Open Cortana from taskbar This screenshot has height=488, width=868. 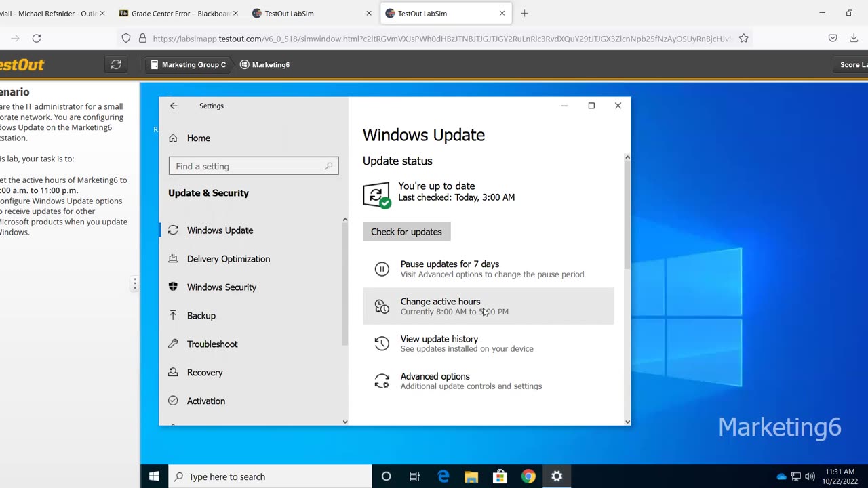click(386, 476)
